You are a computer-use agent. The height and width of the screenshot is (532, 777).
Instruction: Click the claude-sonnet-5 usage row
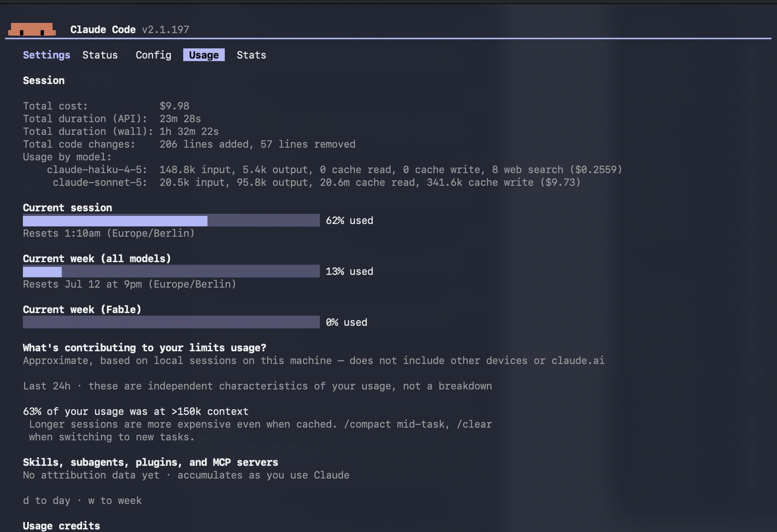(x=316, y=182)
